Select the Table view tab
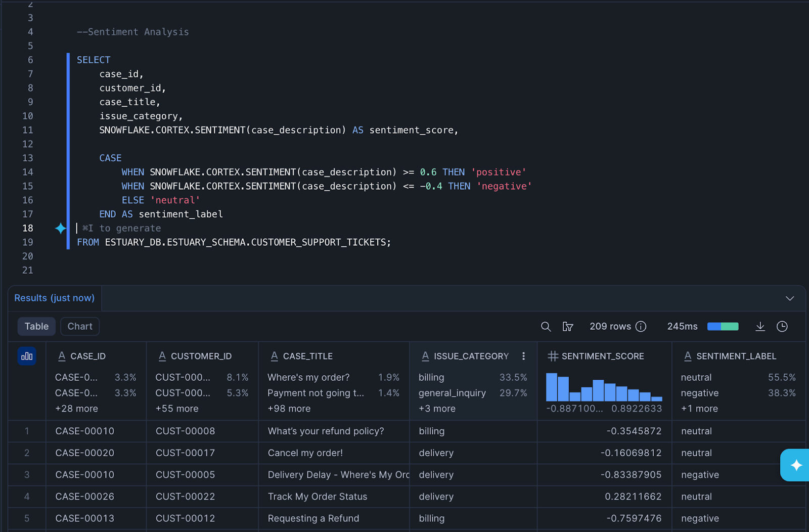Image resolution: width=809 pixels, height=532 pixels. pos(37,327)
